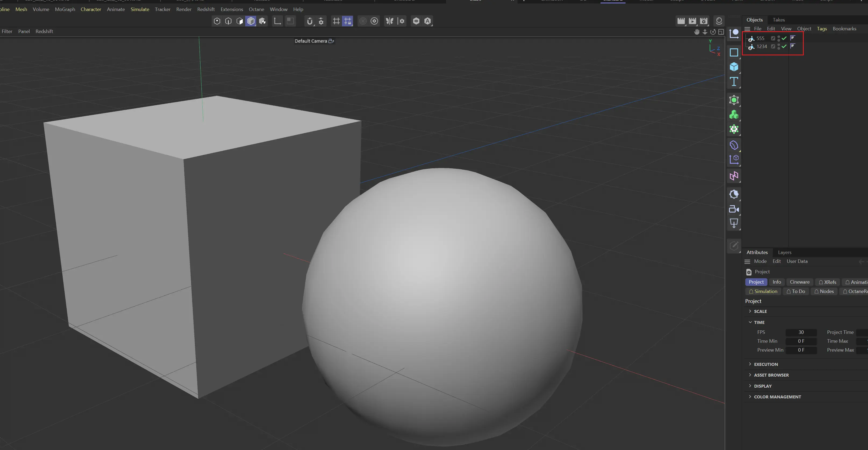Render View clapperboard icon

coord(681,21)
